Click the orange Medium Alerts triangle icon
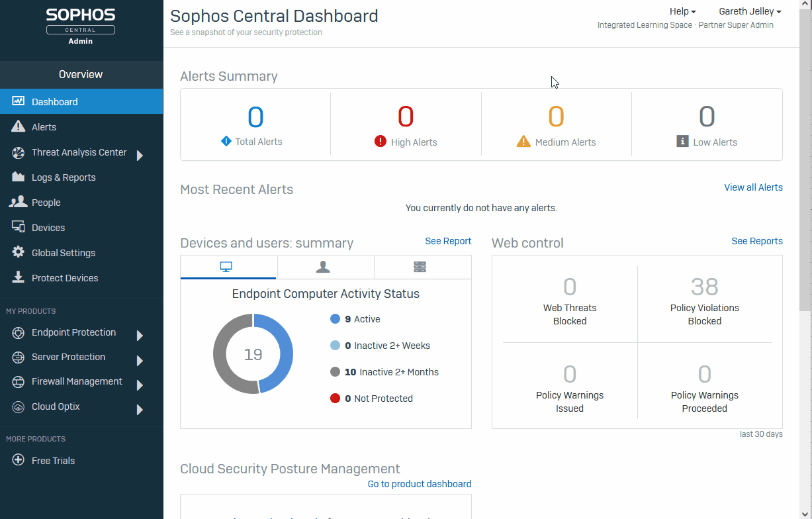The image size is (812, 519). [523, 141]
